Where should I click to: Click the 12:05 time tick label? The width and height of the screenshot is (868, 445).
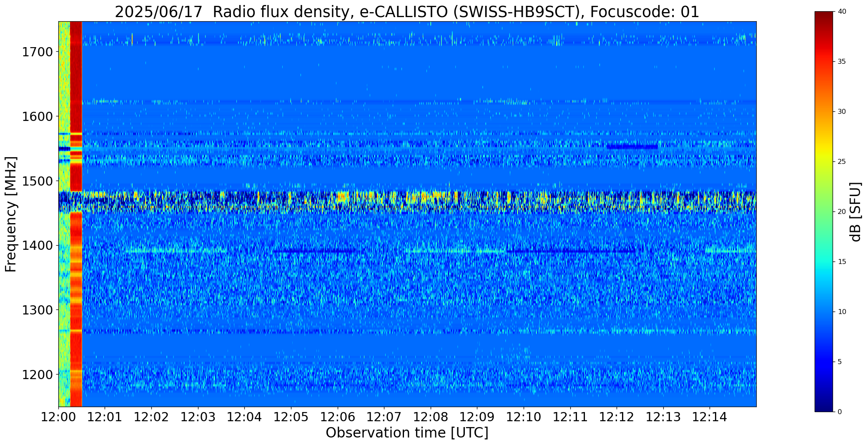(x=291, y=417)
